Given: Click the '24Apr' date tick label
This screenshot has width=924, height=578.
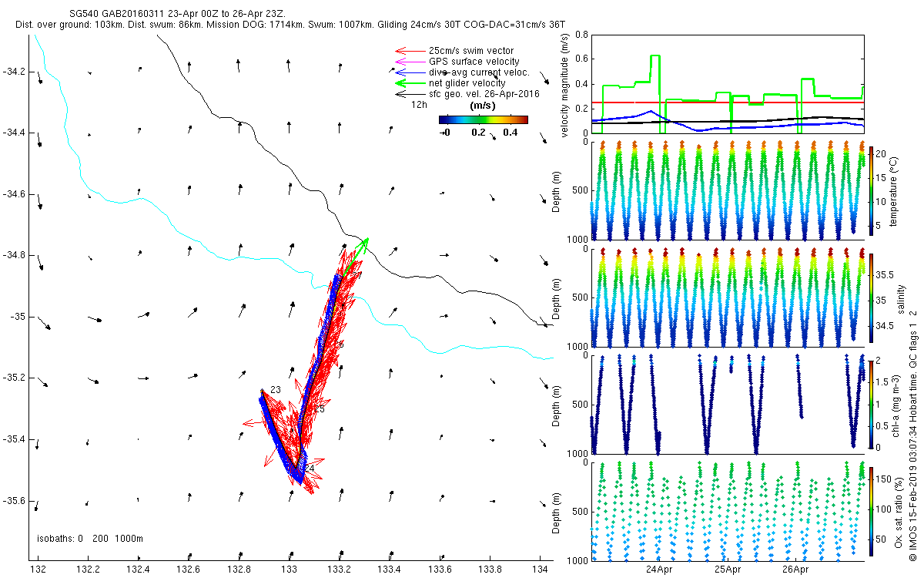Looking at the screenshot, I should click(659, 570).
